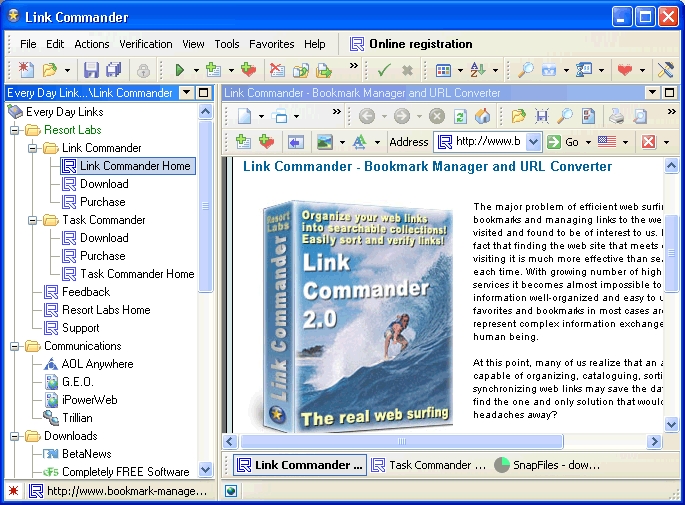Click the green checkmark verify icon
Viewport: 685px width, 505px height.
(x=384, y=70)
